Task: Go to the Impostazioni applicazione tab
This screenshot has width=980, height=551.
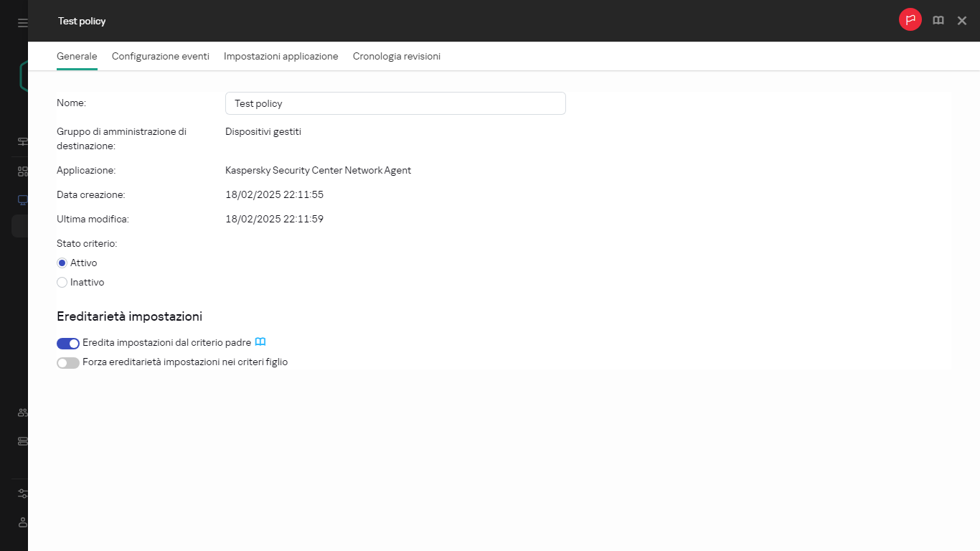Action: pyautogui.click(x=281, y=56)
